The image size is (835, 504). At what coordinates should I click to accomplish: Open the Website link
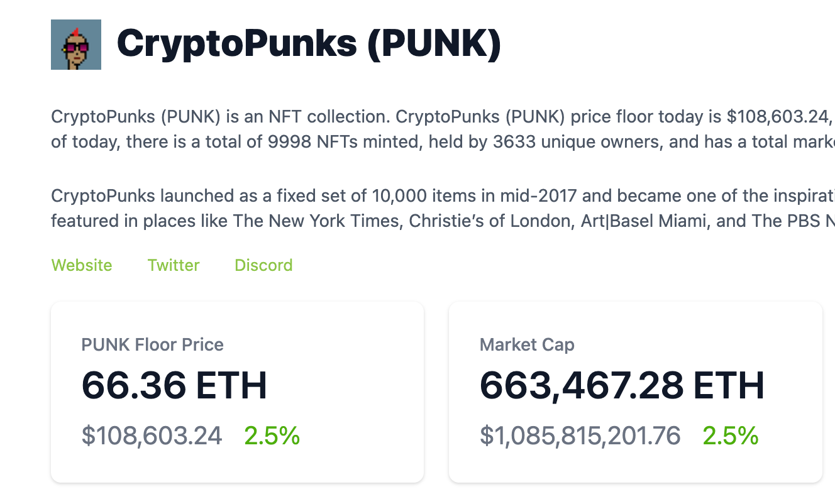click(82, 265)
